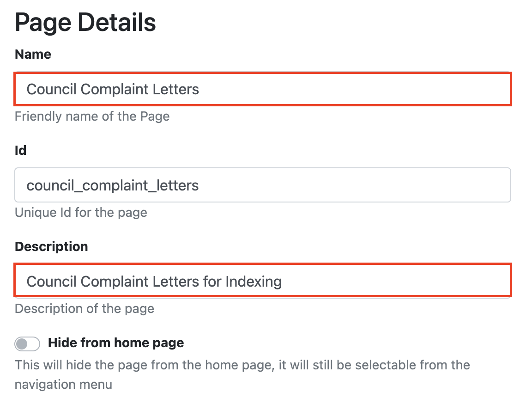The height and width of the screenshot is (417, 532).
Task: Click the 'Page Details' heading
Action: point(85,22)
